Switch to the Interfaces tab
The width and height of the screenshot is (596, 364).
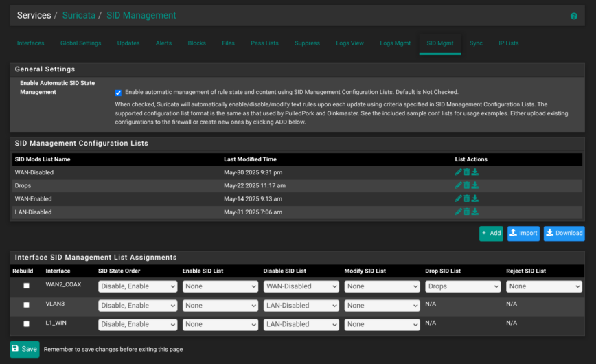tap(30, 43)
